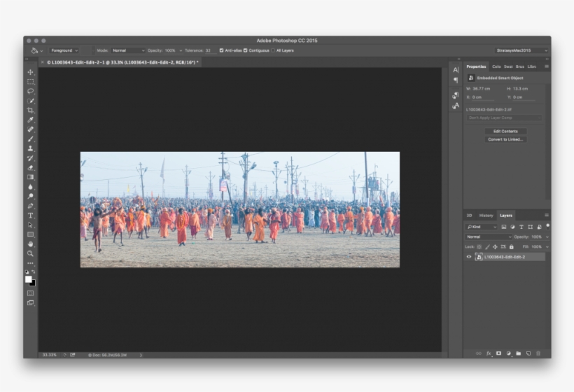The height and width of the screenshot is (392, 574).
Task: Uncheck the Contiguous checkbox
Action: point(246,50)
